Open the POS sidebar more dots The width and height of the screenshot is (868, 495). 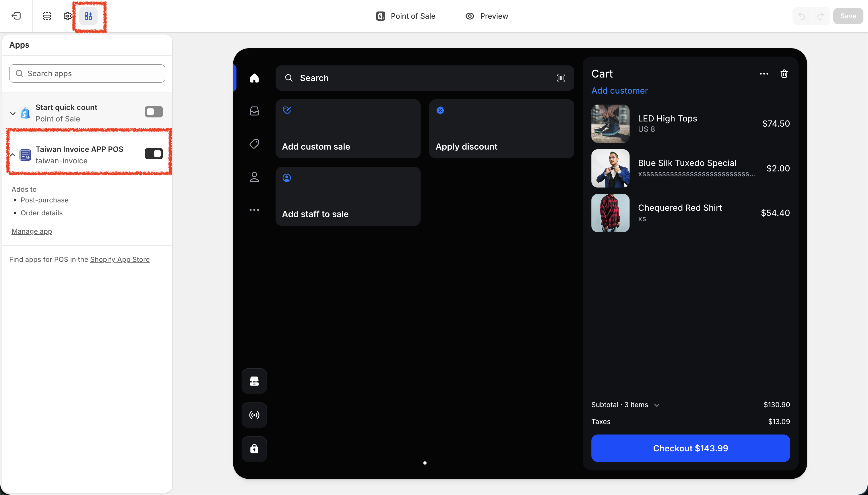tap(254, 210)
